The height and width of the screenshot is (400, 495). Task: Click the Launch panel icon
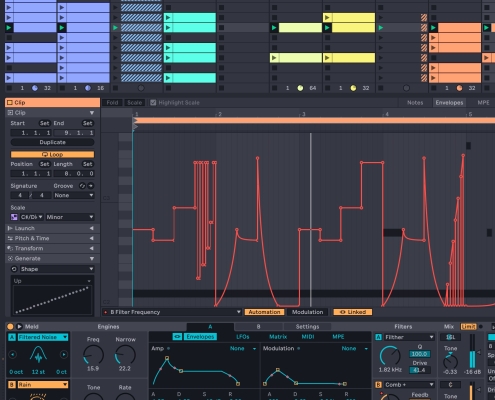[x=10, y=228]
